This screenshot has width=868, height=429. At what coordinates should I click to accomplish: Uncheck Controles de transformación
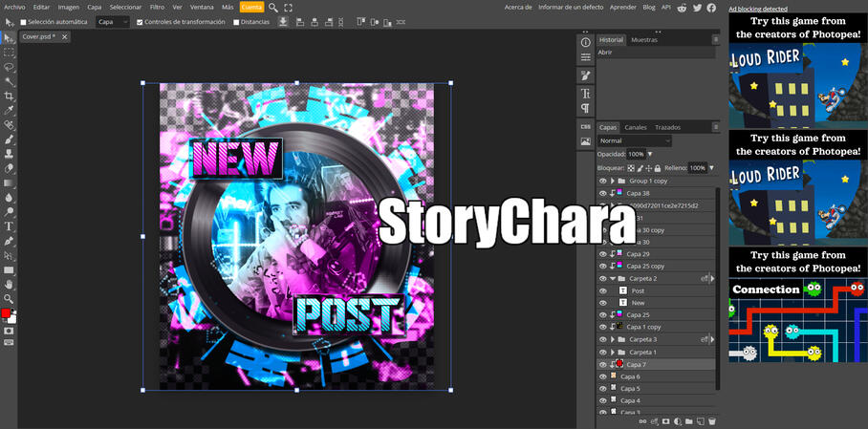[140, 22]
